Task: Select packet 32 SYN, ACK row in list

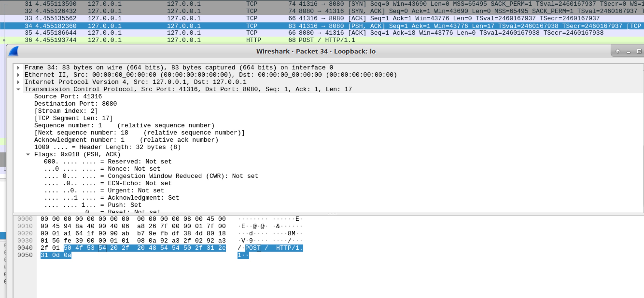Action: tap(322, 11)
